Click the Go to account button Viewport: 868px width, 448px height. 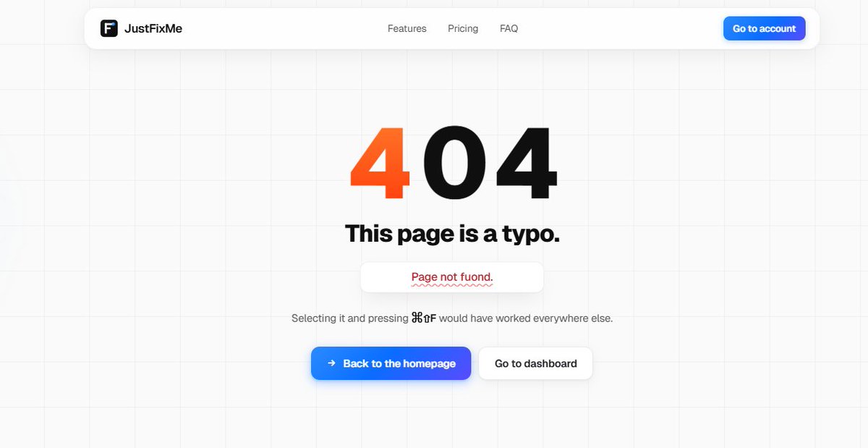tap(765, 29)
